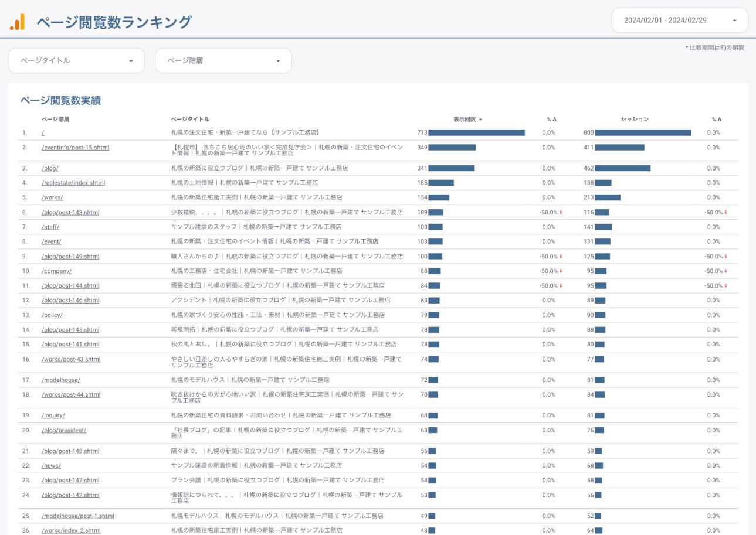756x535 pixels.
Task: Expand the ページ階層 filter dropdown
Action: [223, 61]
